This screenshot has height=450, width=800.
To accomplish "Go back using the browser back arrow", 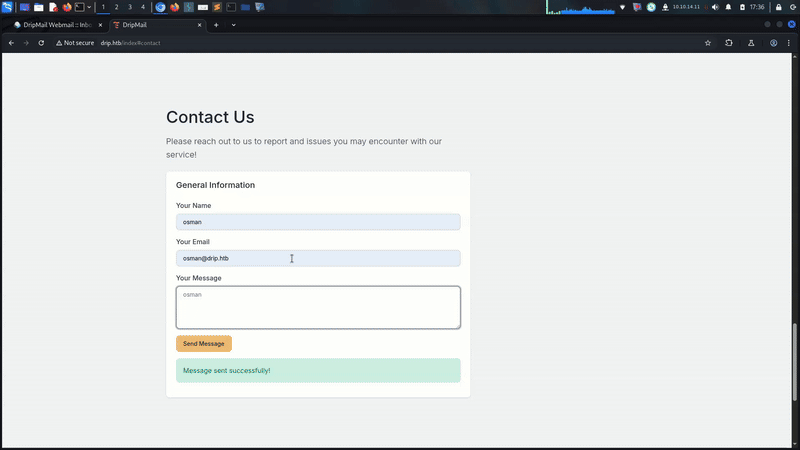I will (x=11, y=43).
